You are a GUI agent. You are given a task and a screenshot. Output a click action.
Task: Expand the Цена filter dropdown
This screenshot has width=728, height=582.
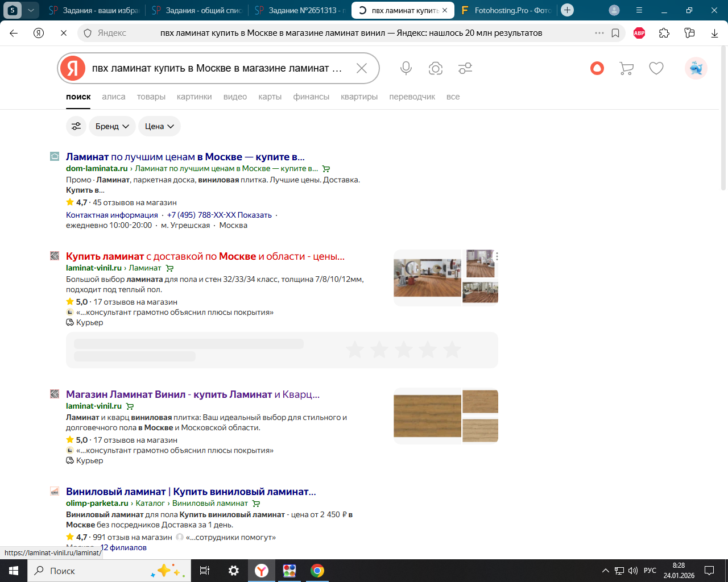pos(159,126)
